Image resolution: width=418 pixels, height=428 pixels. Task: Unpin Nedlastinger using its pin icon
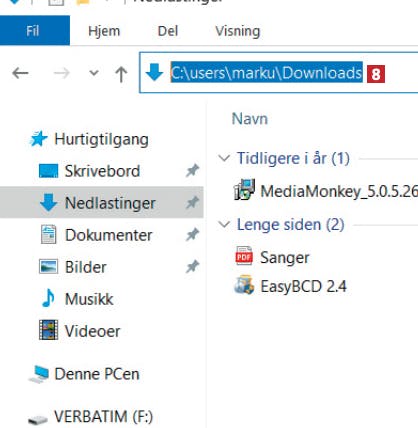(192, 203)
